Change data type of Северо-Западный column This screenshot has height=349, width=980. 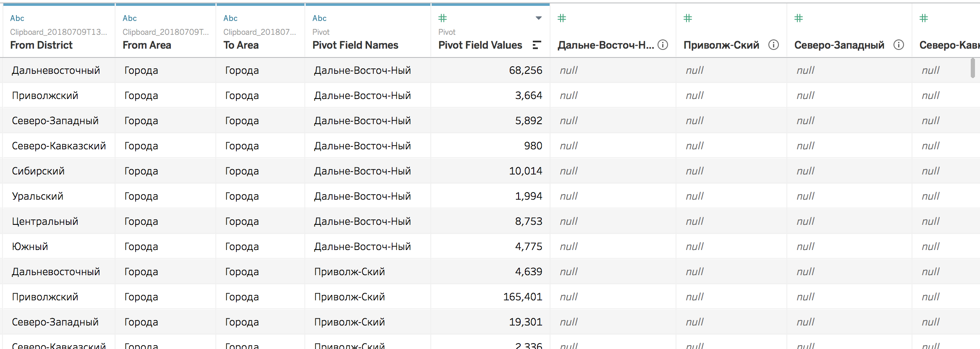click(799, 18)
